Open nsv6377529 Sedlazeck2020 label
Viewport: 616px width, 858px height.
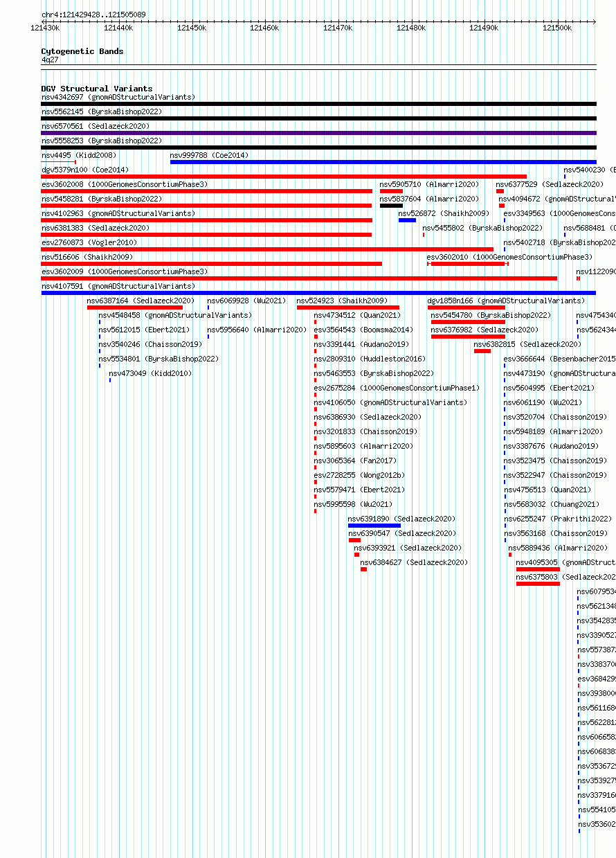click(x=550, y=184)
